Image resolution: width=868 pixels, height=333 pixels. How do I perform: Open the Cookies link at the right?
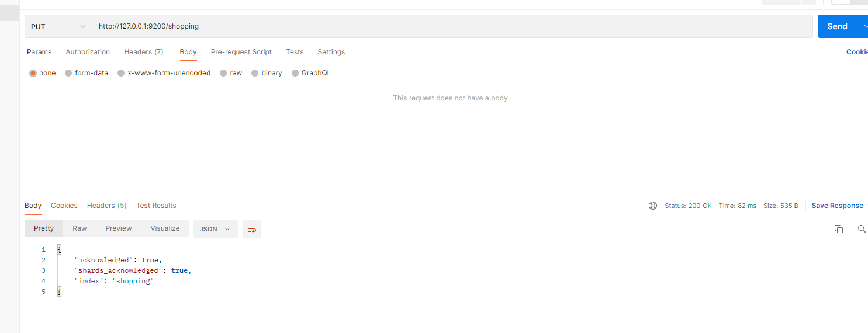point(857,52)
